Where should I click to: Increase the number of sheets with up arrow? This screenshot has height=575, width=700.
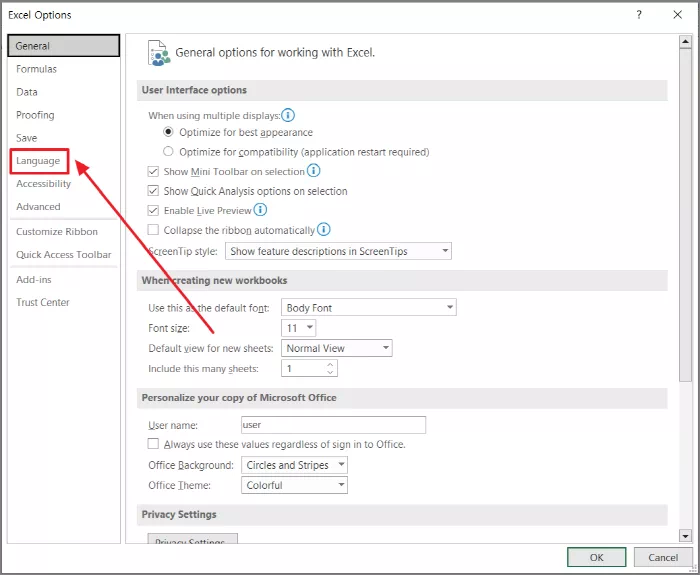click(330, 365)
